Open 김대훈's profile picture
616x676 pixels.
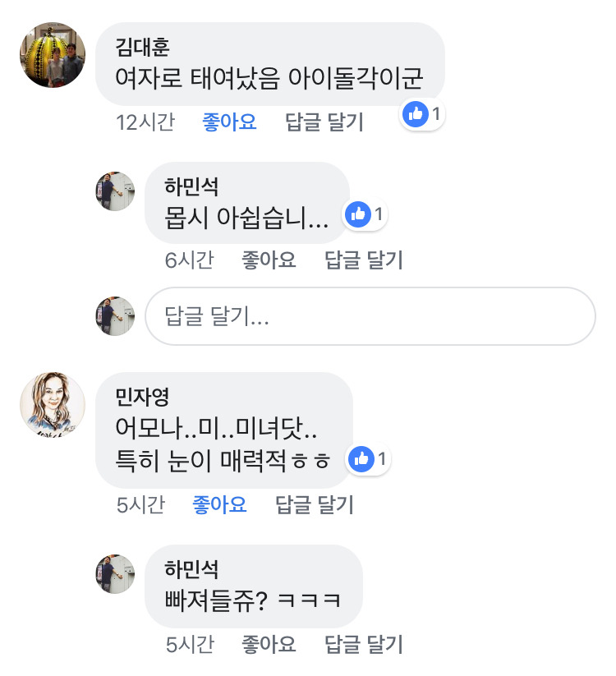coord(53,55)
